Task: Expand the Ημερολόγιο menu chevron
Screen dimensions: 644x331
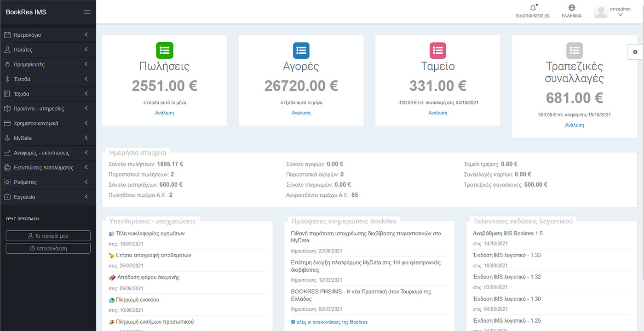Action: click(x=86, y=35)
